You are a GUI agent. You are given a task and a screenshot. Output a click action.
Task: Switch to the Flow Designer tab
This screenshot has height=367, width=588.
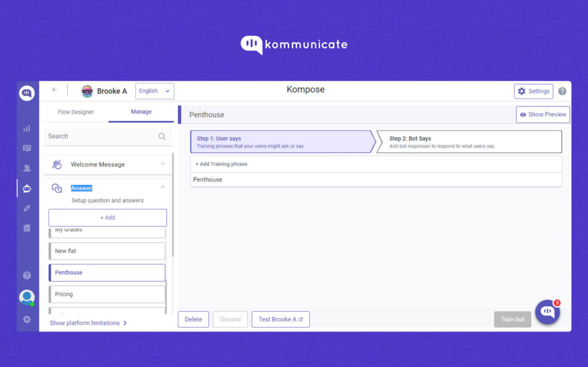76,112
